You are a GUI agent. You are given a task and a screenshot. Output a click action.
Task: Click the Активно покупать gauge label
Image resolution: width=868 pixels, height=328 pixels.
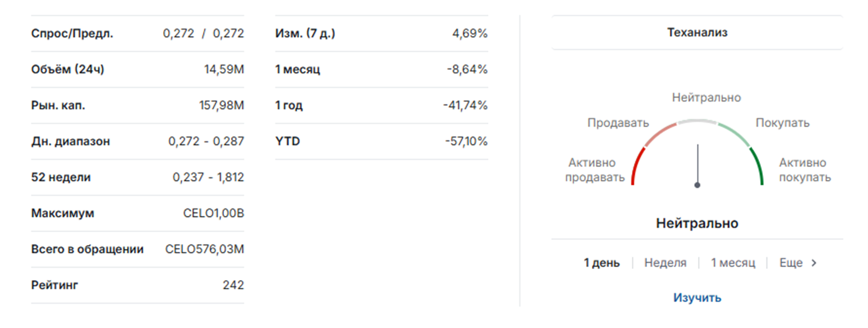point(804,170)
